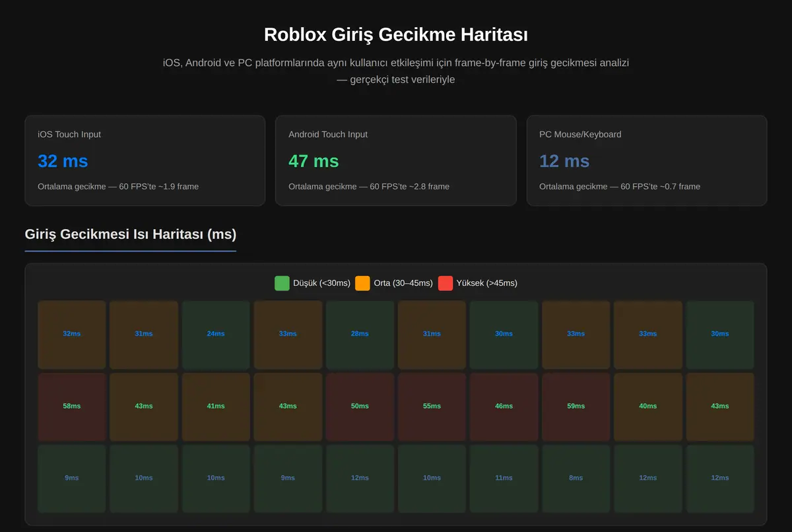This screenshot has width=792, height=532.
Task: Select the 28ms heatmap cell
Action: pos(360,335)
